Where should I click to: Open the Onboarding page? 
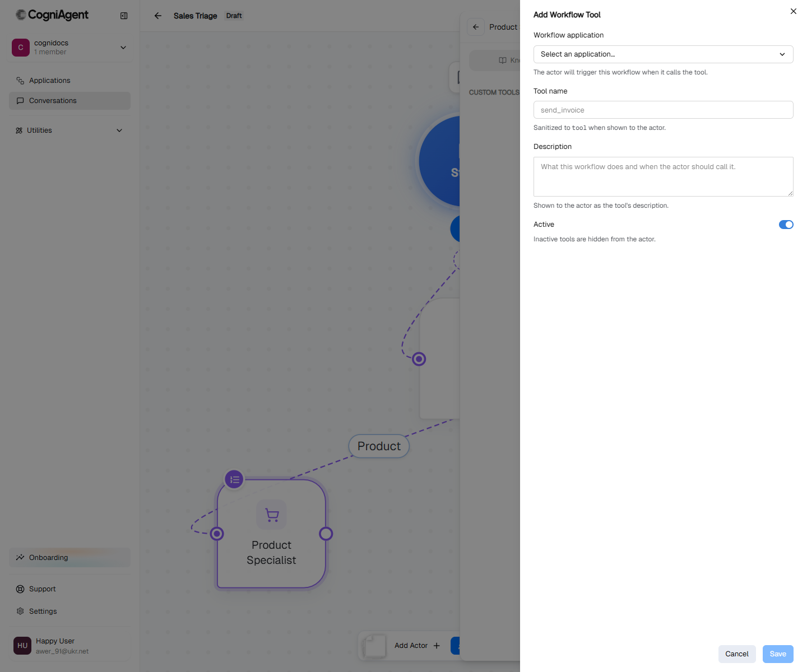[x=69, y=558]
